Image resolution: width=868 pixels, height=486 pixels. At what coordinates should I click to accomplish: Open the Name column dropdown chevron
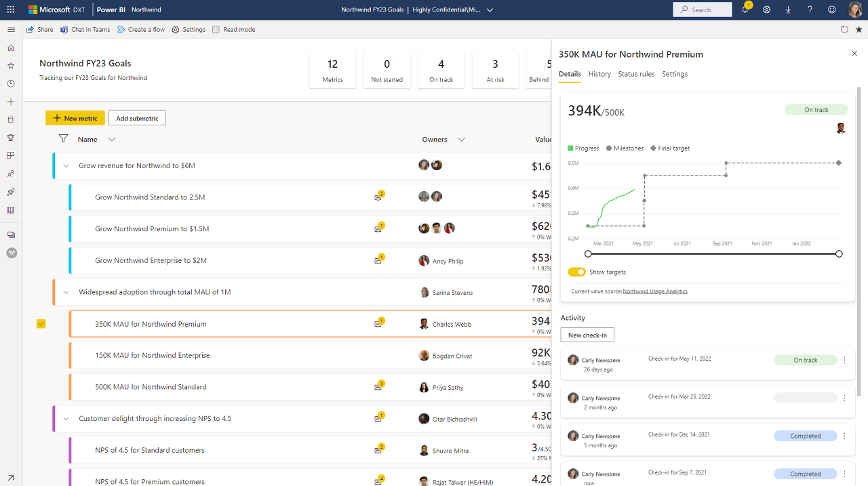tap(112, 140)
